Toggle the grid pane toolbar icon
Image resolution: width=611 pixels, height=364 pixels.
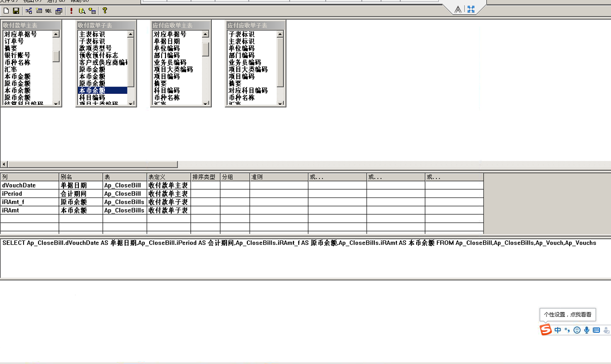[x=39, y=11]
